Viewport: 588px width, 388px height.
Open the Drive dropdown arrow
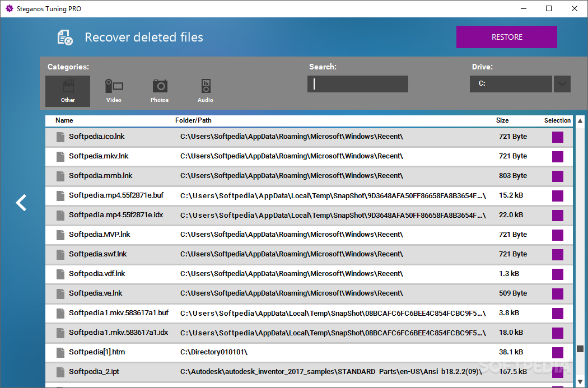point(562,84)
